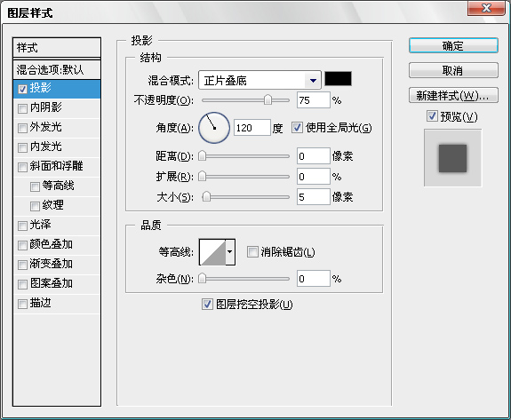511x420 pixels.
Task: Click the contour curve thumbnail
Action: (212, 252)
